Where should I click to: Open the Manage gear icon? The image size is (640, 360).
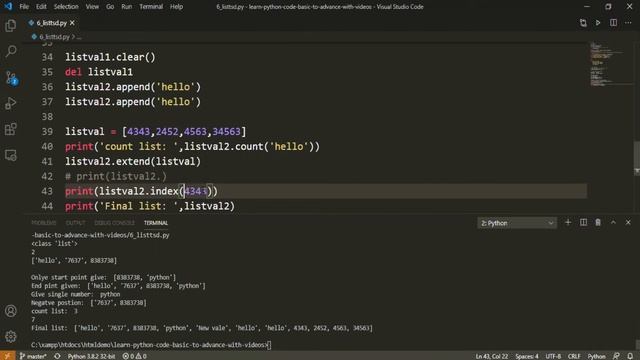tap(11, 336)
